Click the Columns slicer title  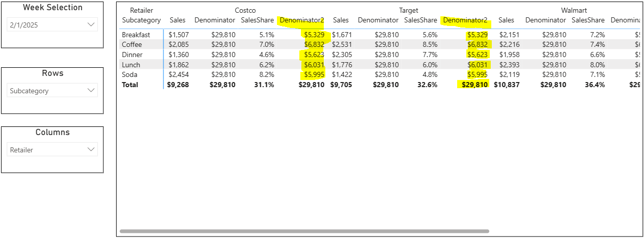click(x=52, y=133)
